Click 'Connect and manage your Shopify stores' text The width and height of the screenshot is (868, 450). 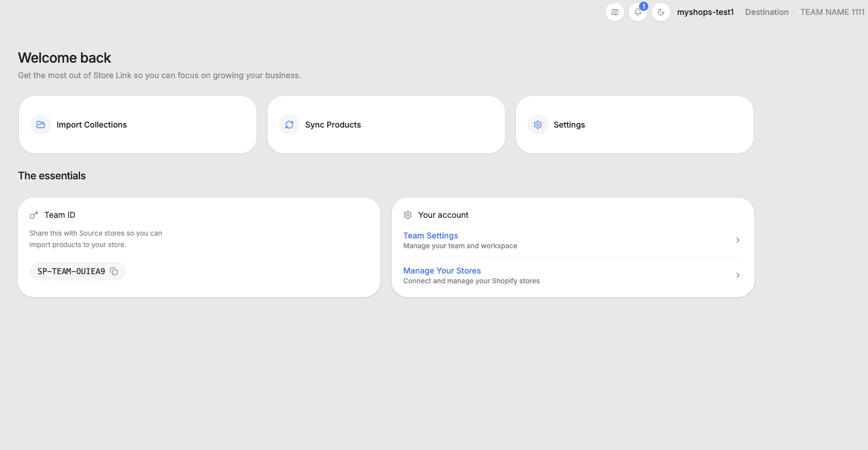pyautogui.click(x=472, y=281)
